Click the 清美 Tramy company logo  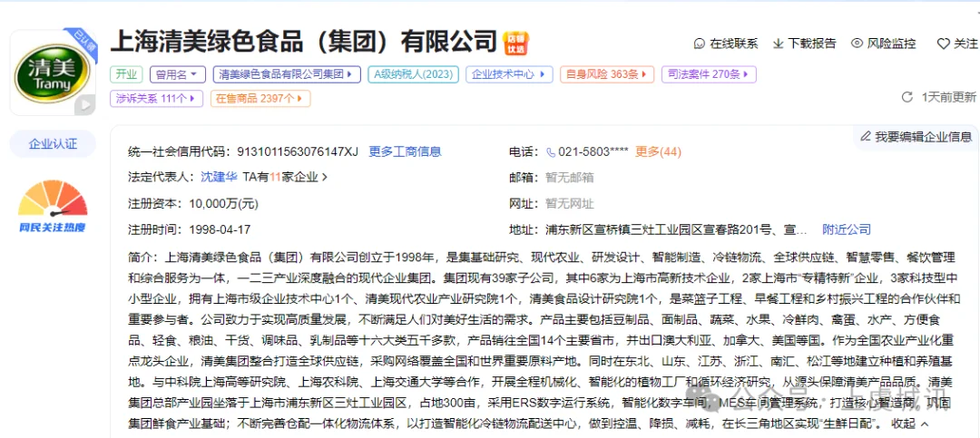click(x=53, y=73)
